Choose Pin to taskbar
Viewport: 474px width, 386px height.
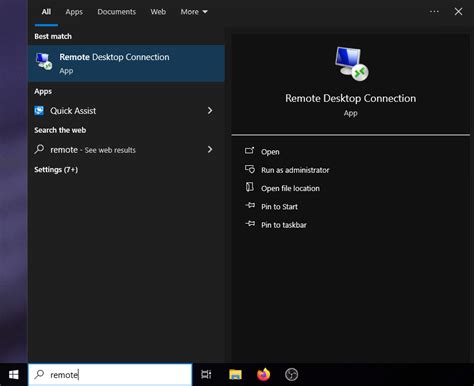[284, 225]
